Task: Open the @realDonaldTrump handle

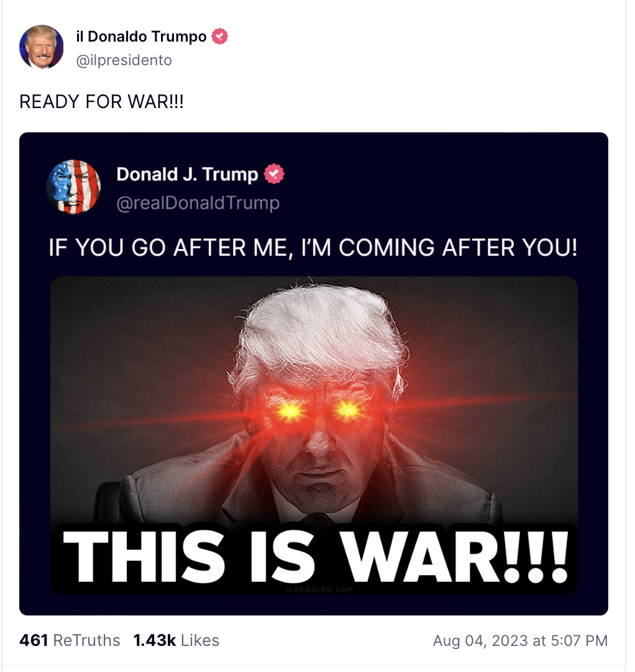Action: pyautogui.click(x=198, y=202)
